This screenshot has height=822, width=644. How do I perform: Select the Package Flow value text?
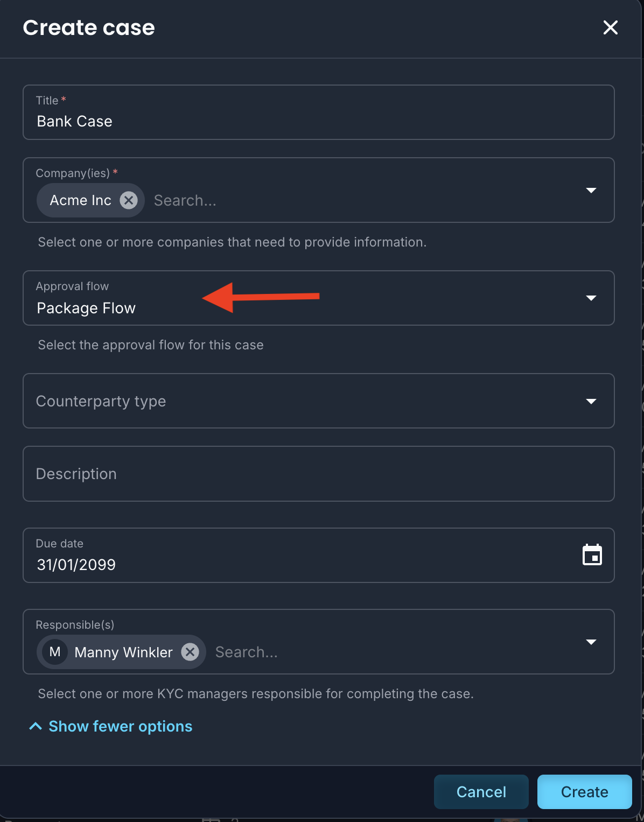coord(86,308)
